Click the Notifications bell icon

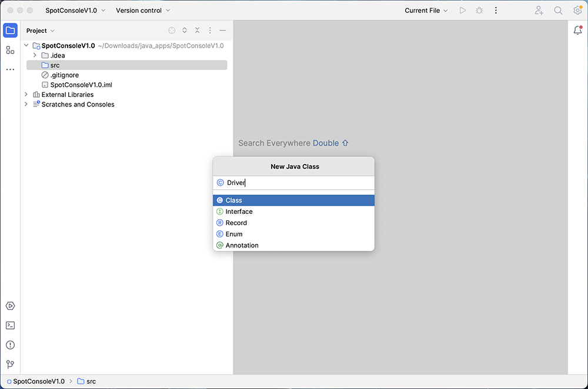(577, 31)
